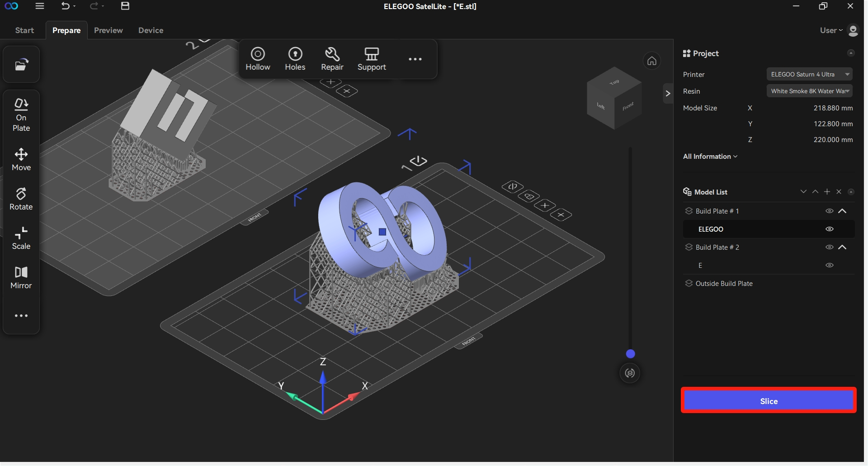Screen dimensions: 868x466
Task: Open the Device tab
Action: point(151,30)
